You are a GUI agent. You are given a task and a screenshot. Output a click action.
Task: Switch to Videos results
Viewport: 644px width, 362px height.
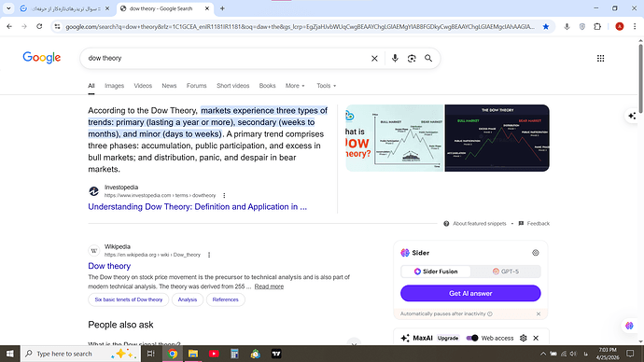[143, 86]
